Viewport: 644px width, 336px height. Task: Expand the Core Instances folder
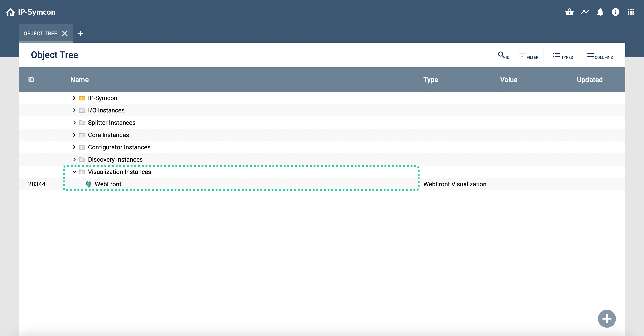click(74, 135)
